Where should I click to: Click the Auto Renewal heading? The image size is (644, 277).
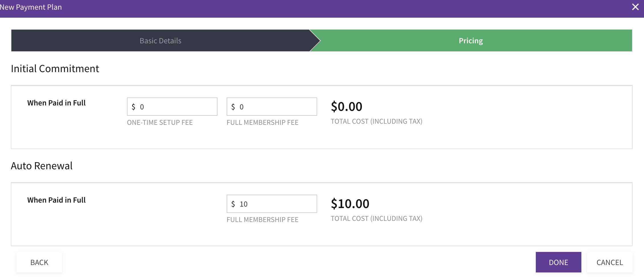click(42, 166)
